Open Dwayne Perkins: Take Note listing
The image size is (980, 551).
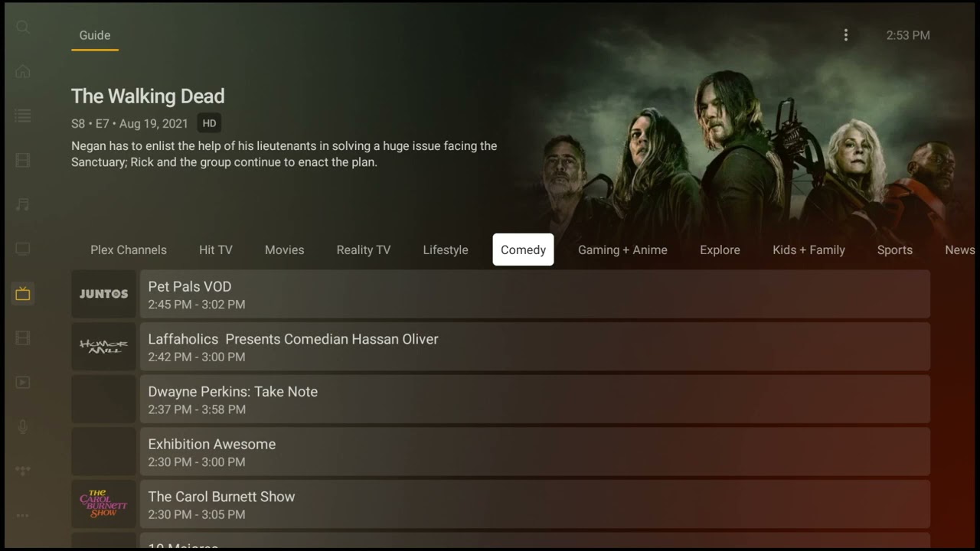(x=534, y=399)
